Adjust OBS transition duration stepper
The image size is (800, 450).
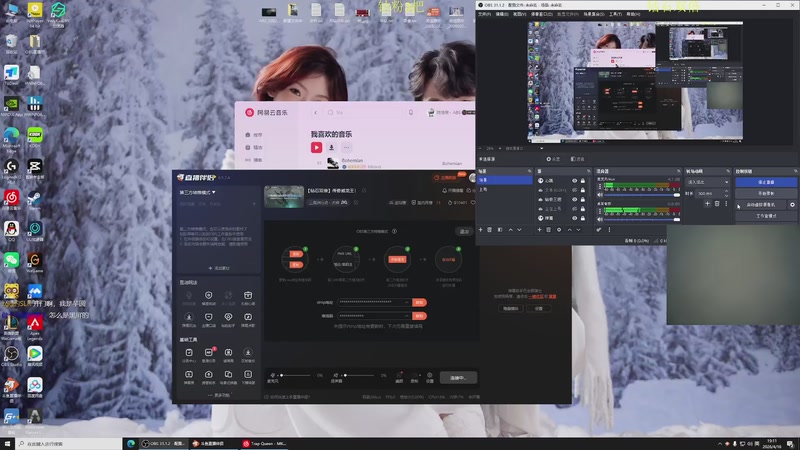click(x=727, y=193)
